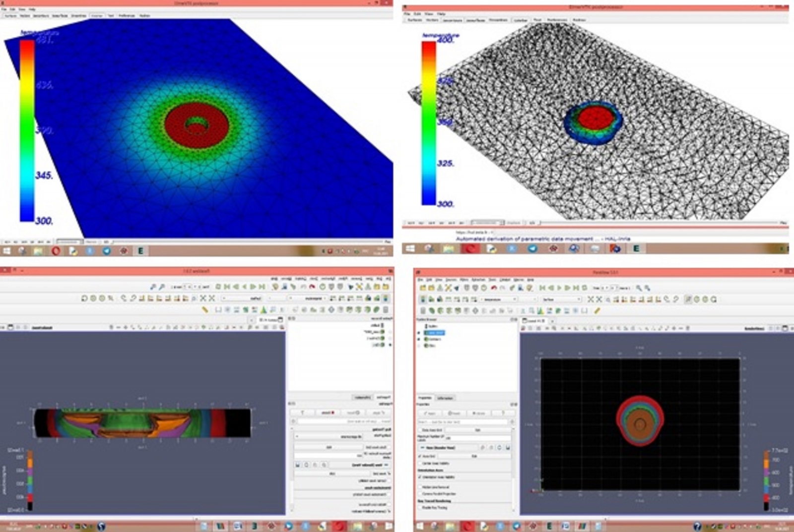Click the Apply button in the Properties panel

[430, 413]
